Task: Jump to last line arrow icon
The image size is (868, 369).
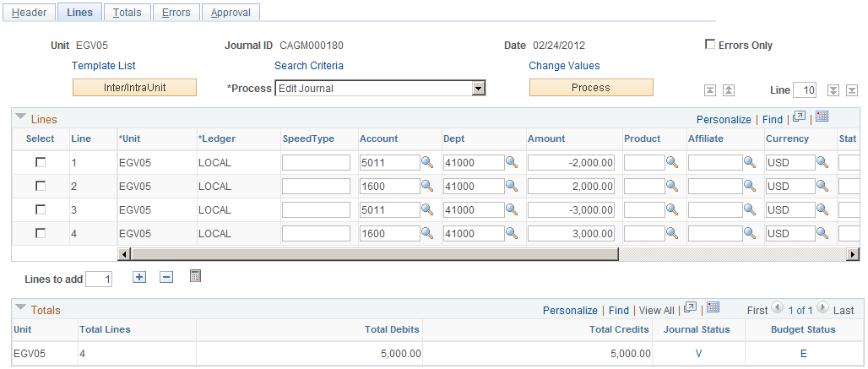Action: pyautogui.click(x=852, y=90)
